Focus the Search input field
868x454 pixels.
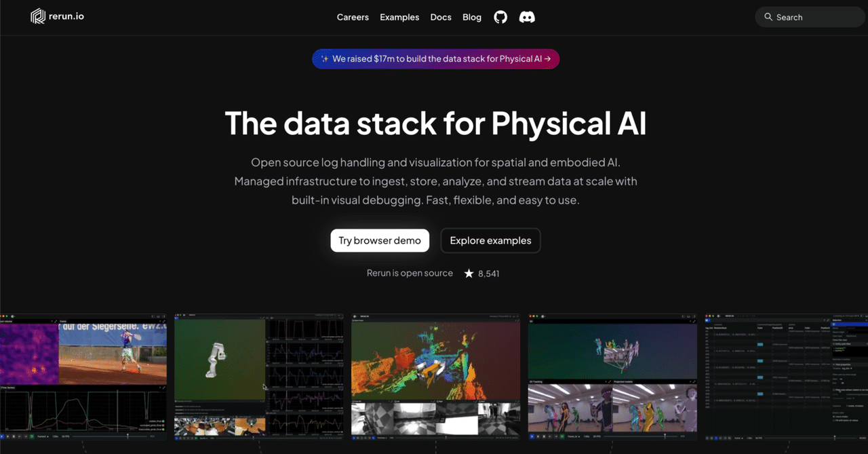[810, 17]
